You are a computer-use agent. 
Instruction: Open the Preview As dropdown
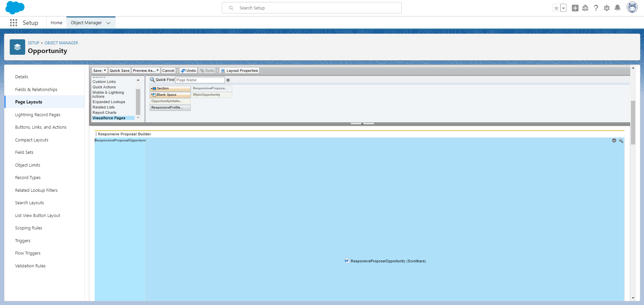point(146,71)
